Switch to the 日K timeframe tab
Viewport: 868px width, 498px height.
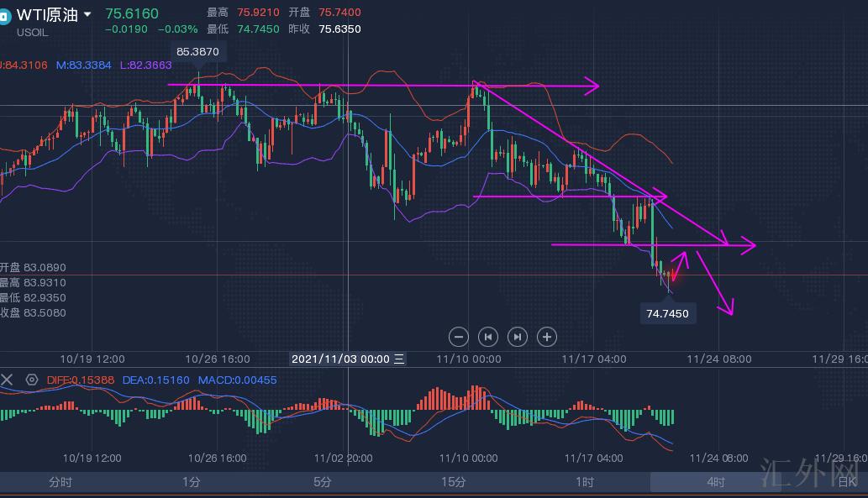pos(845,482)
